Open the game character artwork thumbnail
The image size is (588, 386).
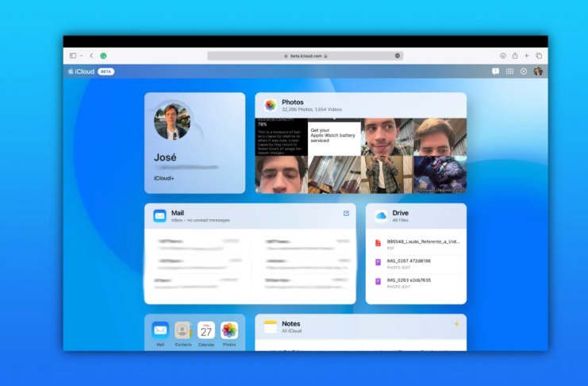[x=440, y=175]
